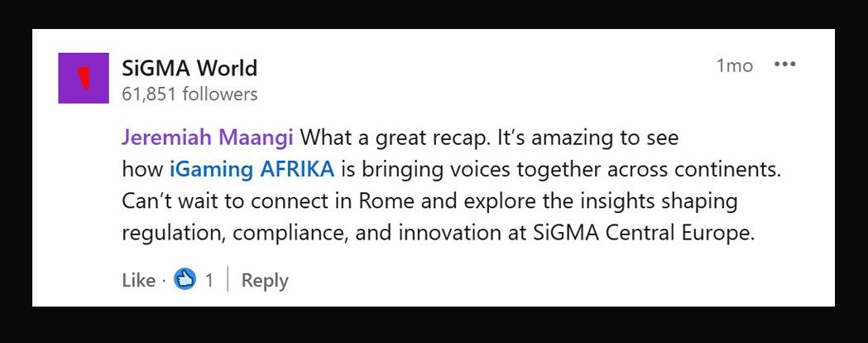Screen dimensions: 868x343
Task: Click the sentence starting "Can't wait to connect"
Action: coord(248,201)
